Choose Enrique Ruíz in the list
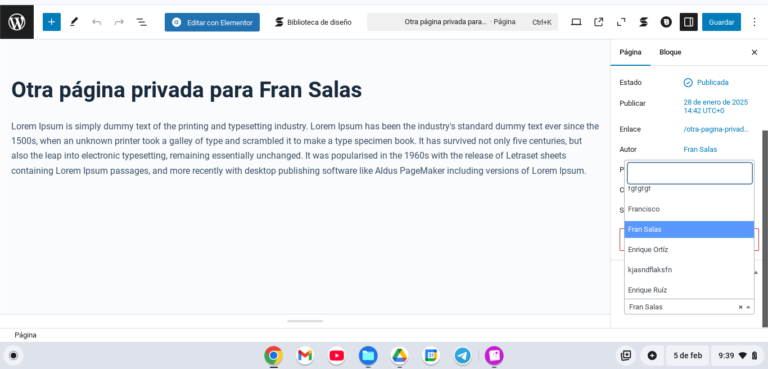This screenshot has width=768, height=369. pyautogui.click(x=689, y=290)
